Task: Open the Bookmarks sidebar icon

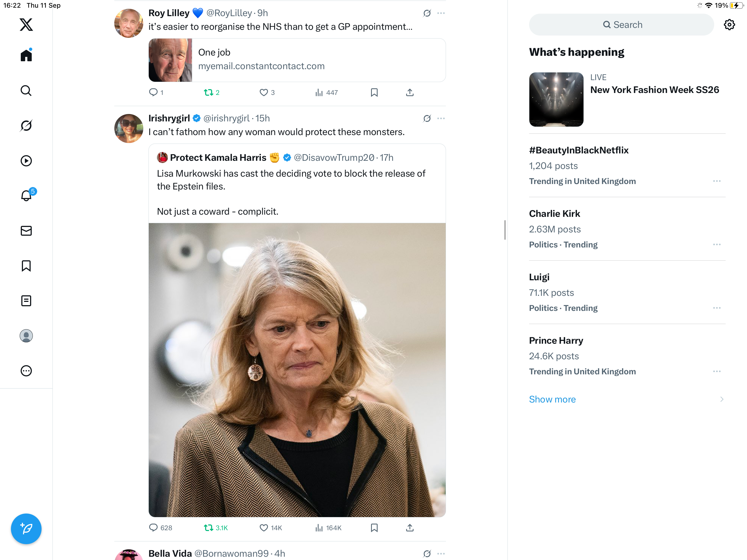Action: click(x=26, y=266)
